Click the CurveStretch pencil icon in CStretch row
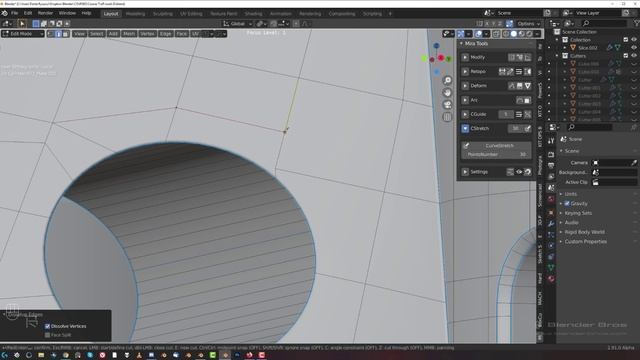The width and height of the screenshot is (640, 360). pos(527,129)
